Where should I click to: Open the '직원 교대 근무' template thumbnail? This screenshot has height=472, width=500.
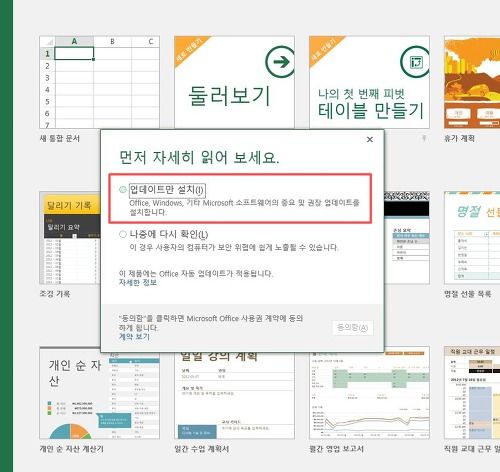[472, 393]
